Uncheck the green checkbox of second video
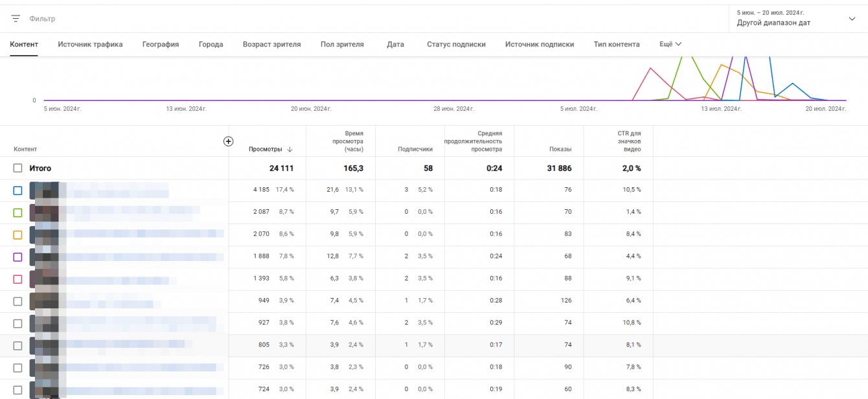This screenshot has width=868, height=399. (x=17, y=212)
